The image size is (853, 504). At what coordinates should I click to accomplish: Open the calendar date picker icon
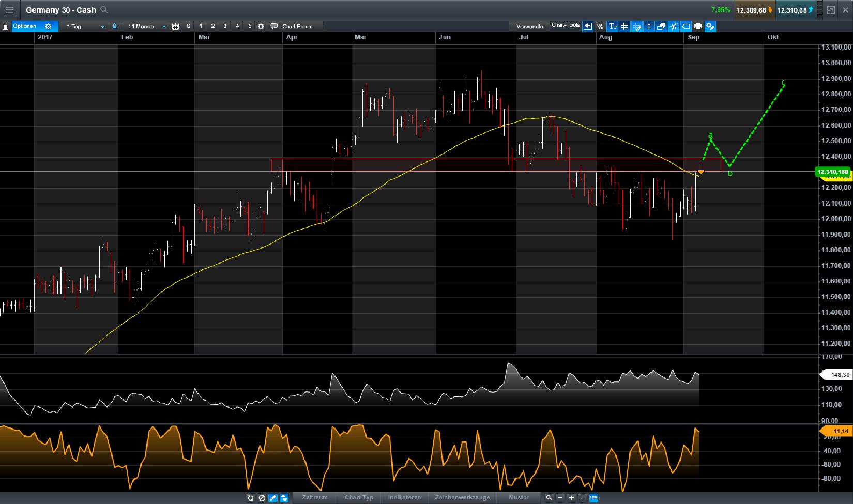pyautogui.click(x=175, y=26)
